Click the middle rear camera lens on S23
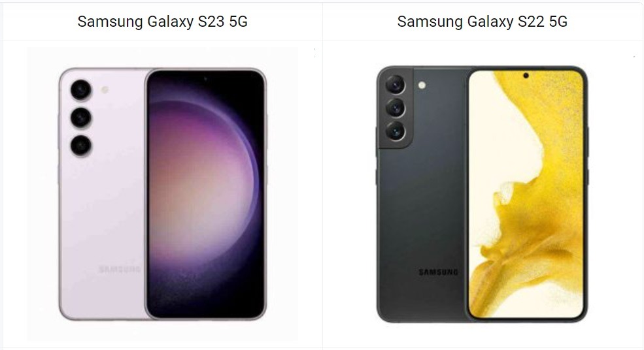The width and height of the screenshot is (644, 350). (81, 118)
